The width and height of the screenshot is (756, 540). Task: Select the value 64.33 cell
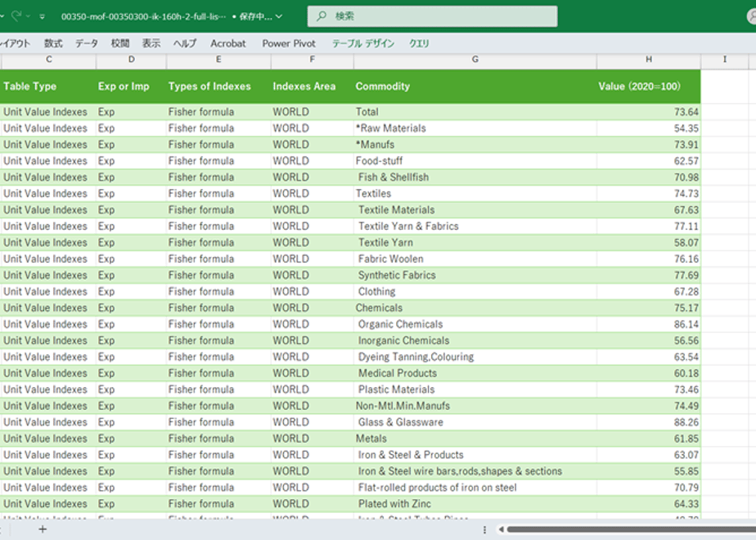point(649,504)
